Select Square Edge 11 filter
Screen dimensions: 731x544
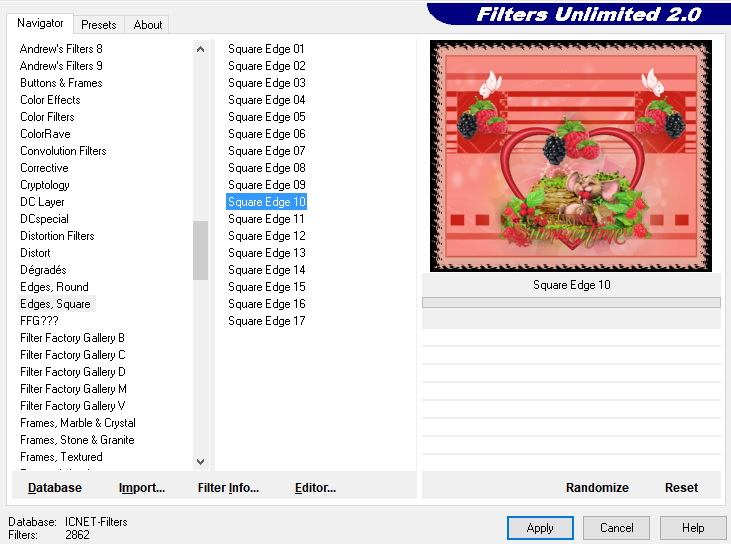click(x=266, y=219)
